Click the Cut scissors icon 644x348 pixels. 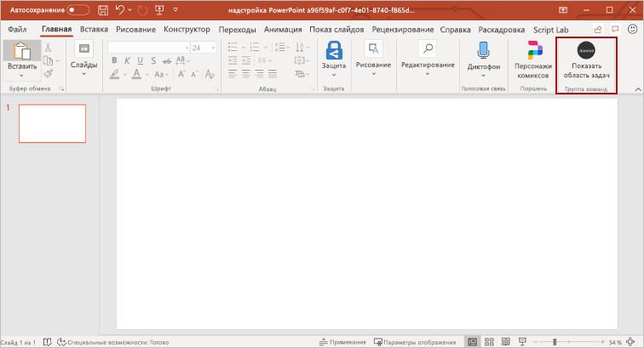coord(48,48)
